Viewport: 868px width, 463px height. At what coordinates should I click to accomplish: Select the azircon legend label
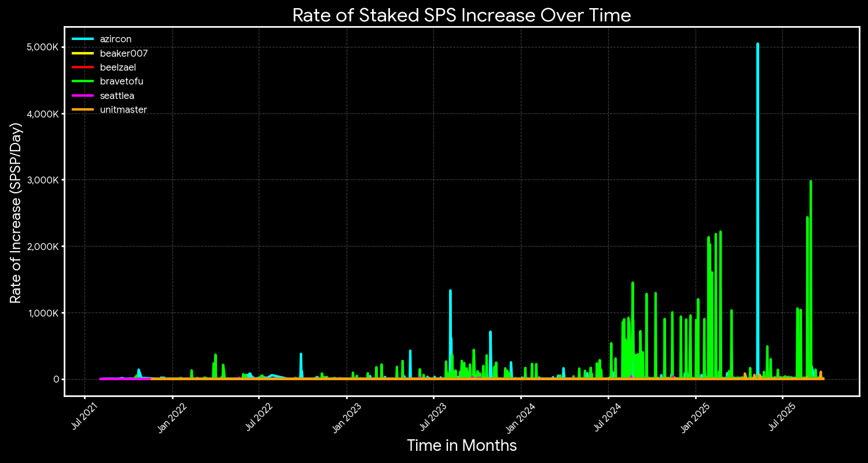(116, 39)
